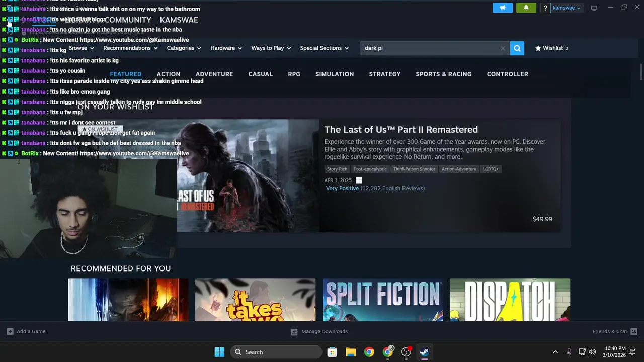Open the Steam help question mark

(x=545, y=8)
